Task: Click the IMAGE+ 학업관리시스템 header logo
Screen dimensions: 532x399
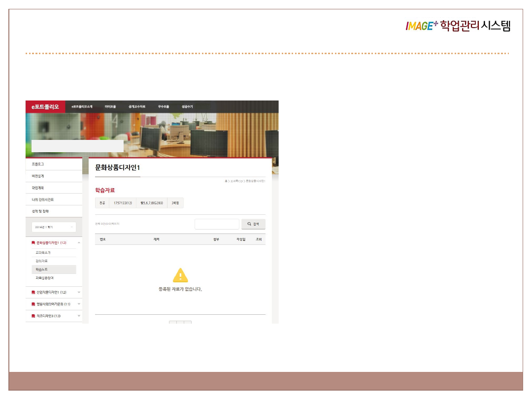Action: (458, 26)
